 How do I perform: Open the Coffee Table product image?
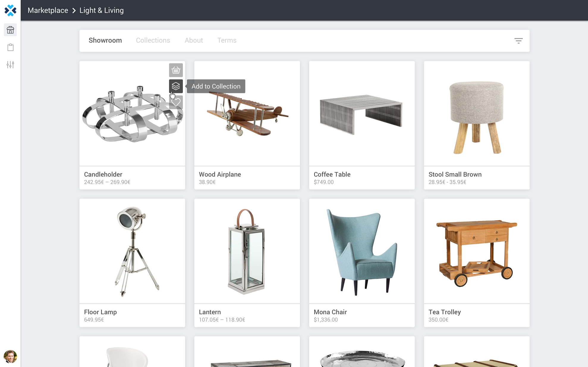pos(362,113)
